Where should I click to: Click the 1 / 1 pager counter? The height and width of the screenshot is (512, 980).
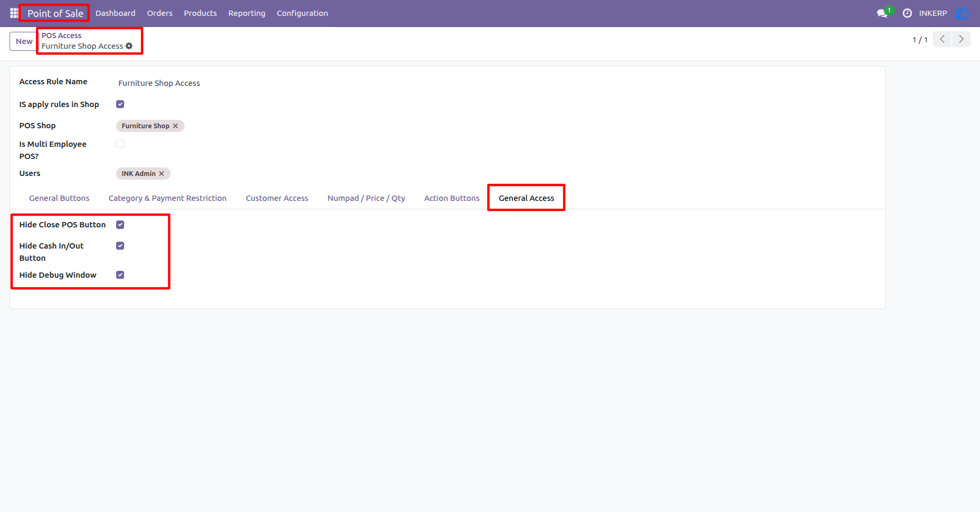pos(920,40)
